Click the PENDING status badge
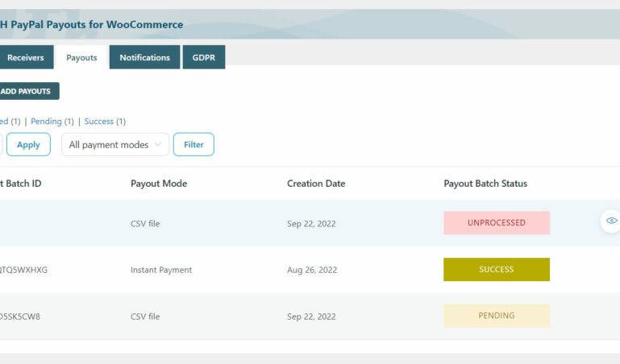 click(x=496, y=316)
